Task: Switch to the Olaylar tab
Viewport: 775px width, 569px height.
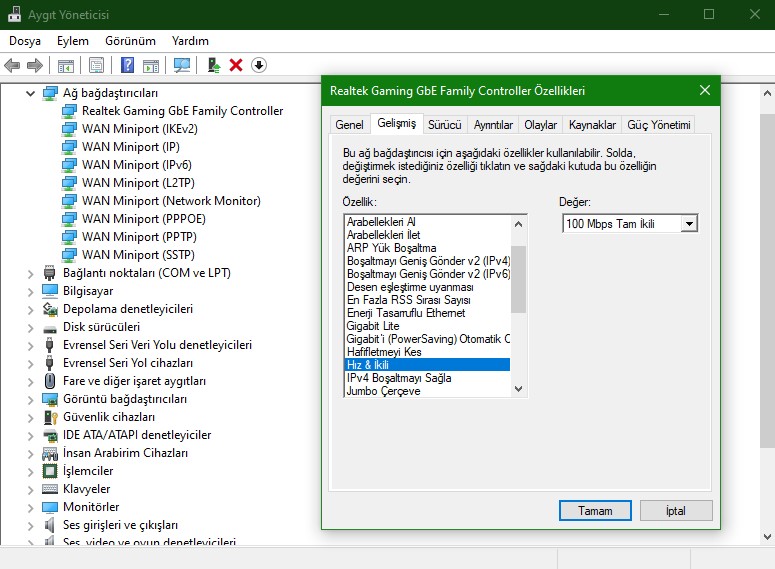Action: point(540,125)
